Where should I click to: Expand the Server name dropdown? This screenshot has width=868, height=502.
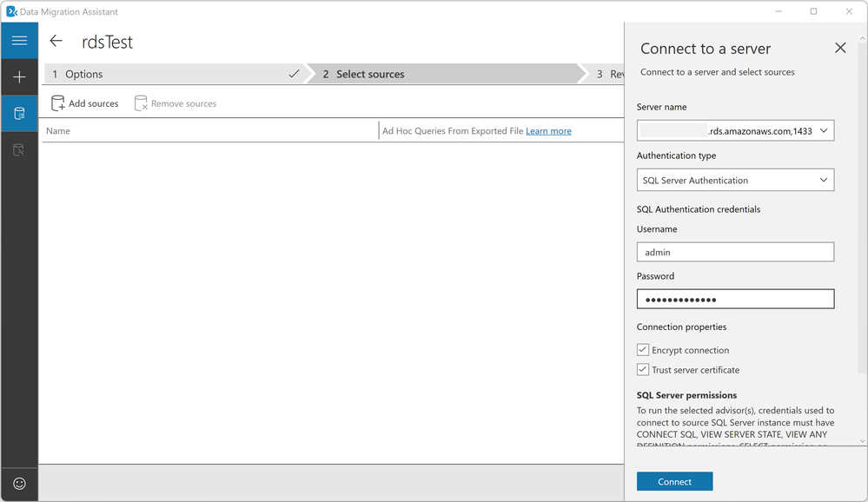(824, 130)
